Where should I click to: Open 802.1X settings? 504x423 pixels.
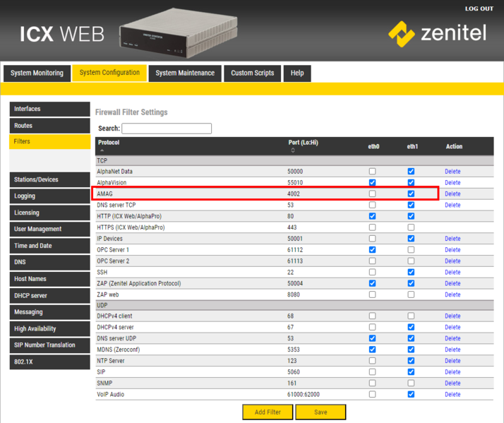(50, 362)
